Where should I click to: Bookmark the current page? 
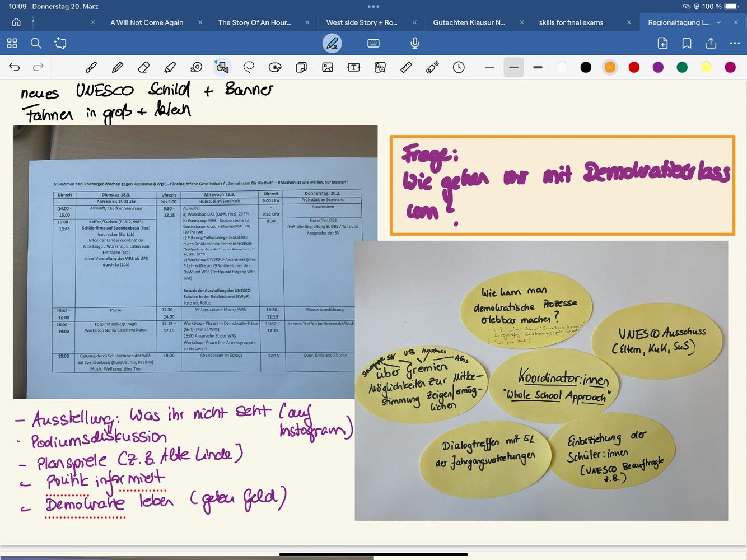pos(687,43)
